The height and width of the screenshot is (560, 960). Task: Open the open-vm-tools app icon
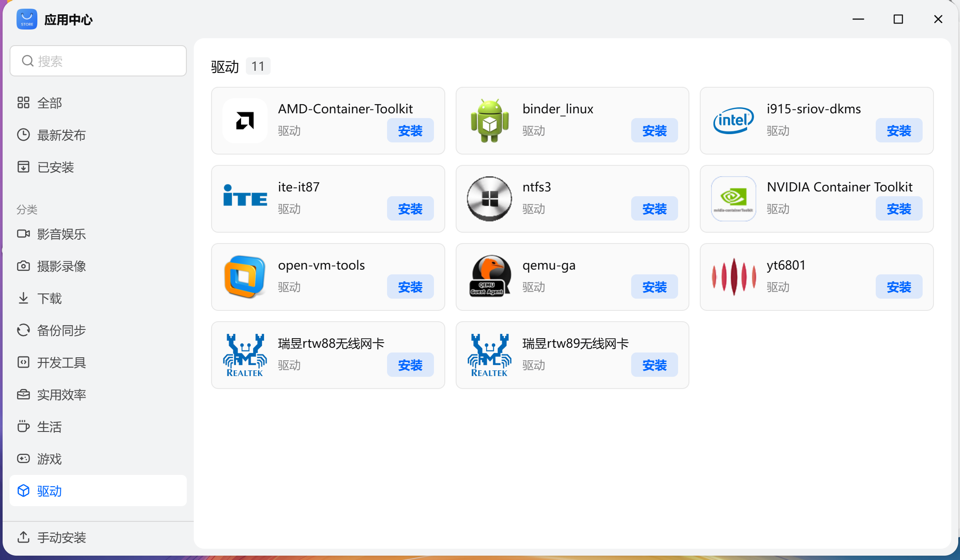tap(245, 277)
